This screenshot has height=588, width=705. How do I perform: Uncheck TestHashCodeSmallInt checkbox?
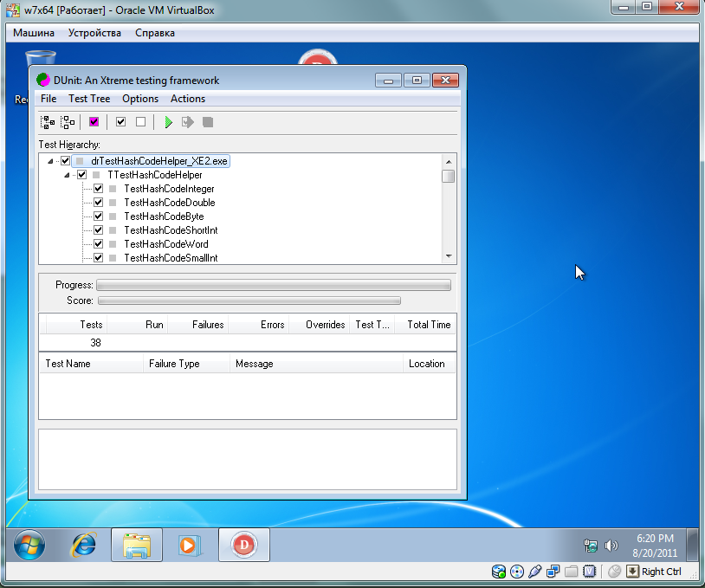[99, 257]
